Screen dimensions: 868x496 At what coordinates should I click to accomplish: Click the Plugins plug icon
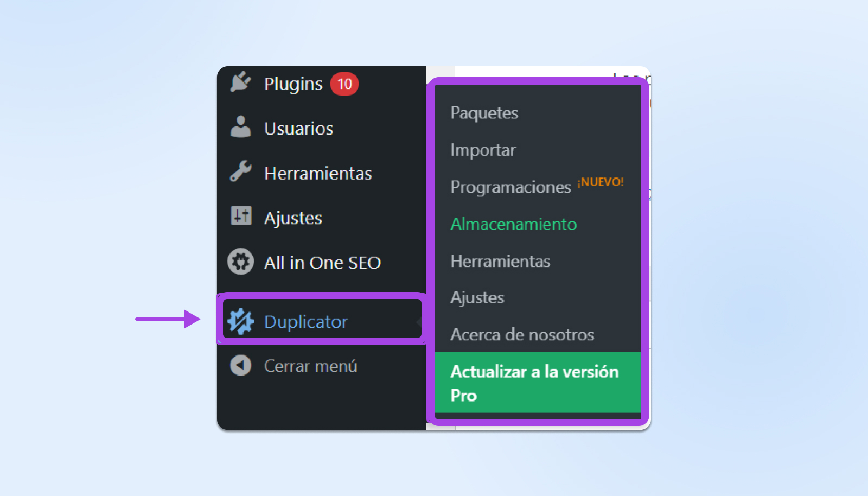241,82
